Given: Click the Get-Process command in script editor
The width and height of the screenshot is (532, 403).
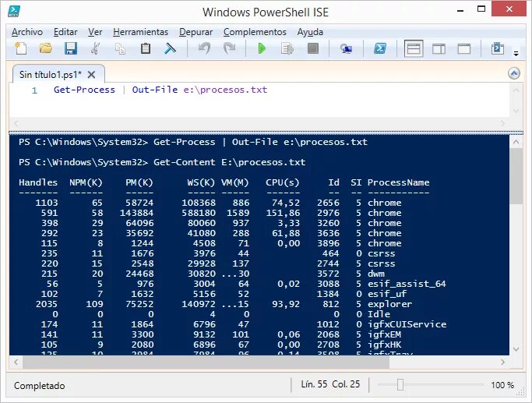Looking at the screenshot, I should [84, 90].
